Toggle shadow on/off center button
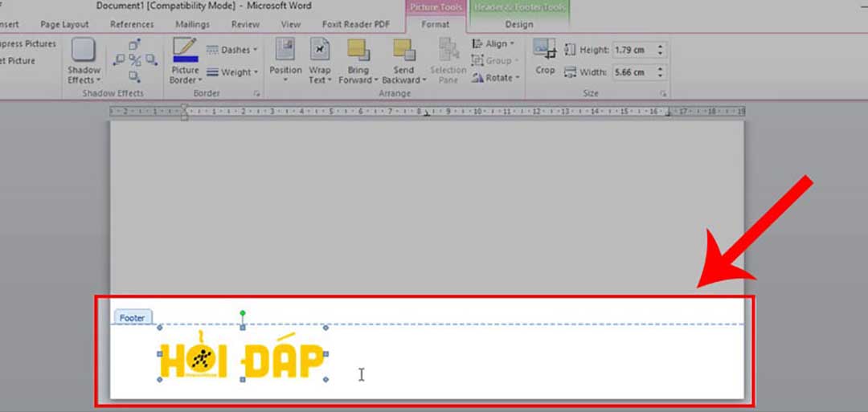This screenshot has height=412, width=868. 134,59
